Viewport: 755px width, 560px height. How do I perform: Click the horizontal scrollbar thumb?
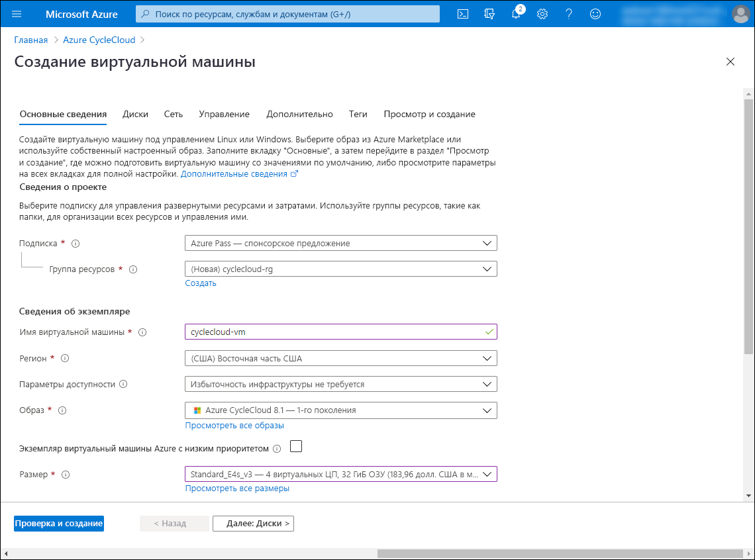coord(560,554)
